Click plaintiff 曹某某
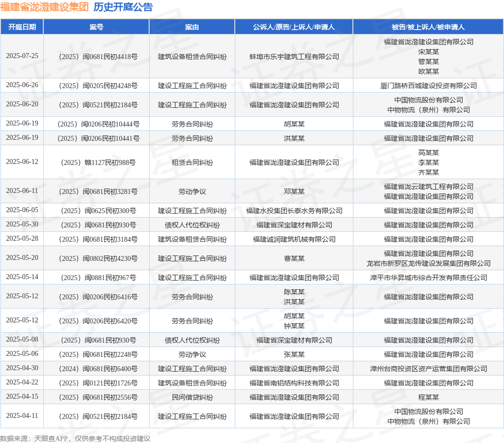 294,258
